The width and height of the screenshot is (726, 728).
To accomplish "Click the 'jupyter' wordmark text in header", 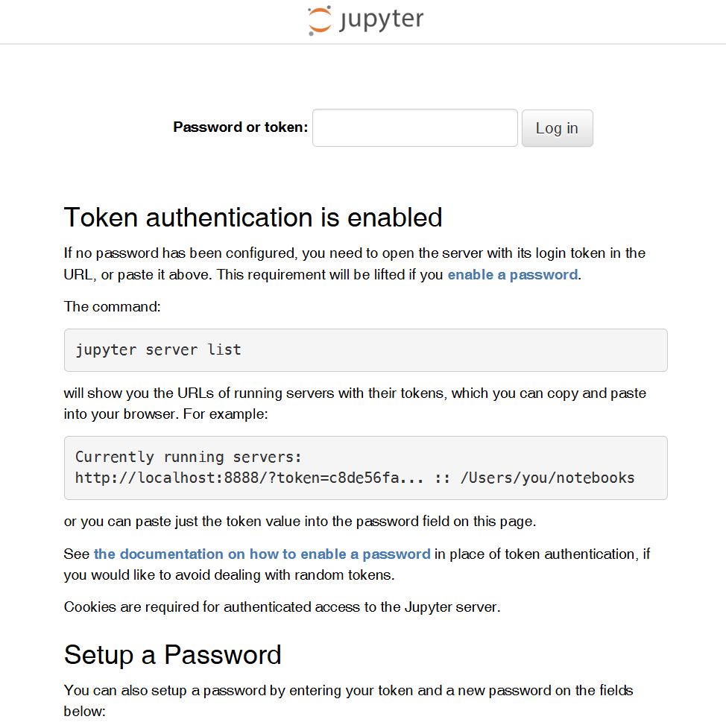I will [381, 20].
